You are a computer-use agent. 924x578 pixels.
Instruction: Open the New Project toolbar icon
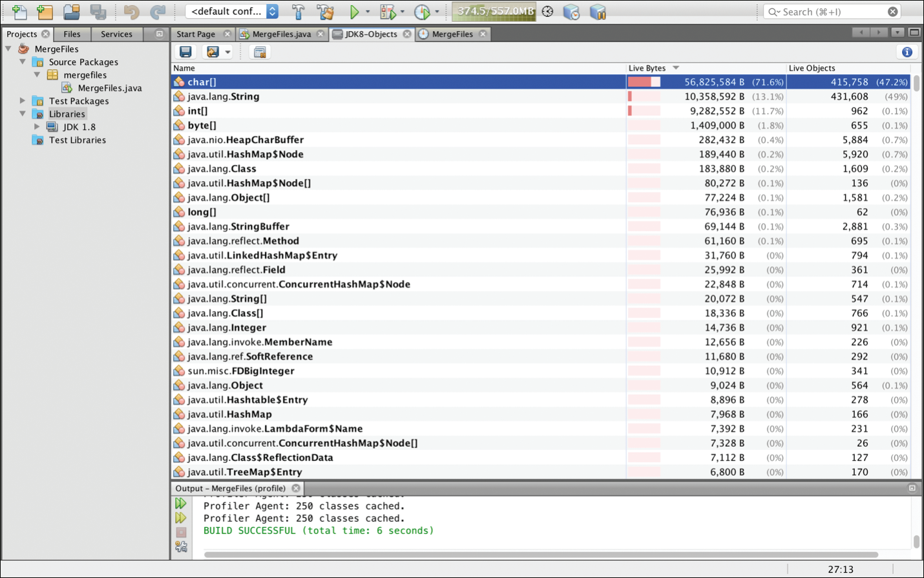pos(45,12)
